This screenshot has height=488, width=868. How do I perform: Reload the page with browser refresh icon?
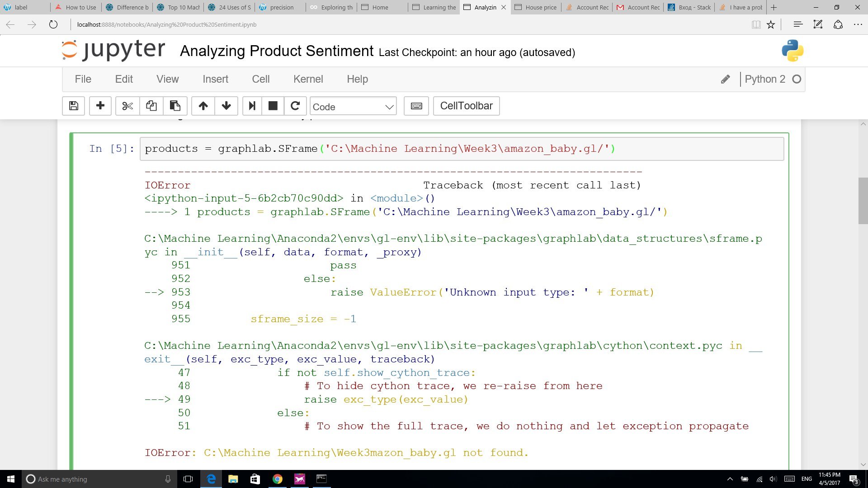coord(53,24)
